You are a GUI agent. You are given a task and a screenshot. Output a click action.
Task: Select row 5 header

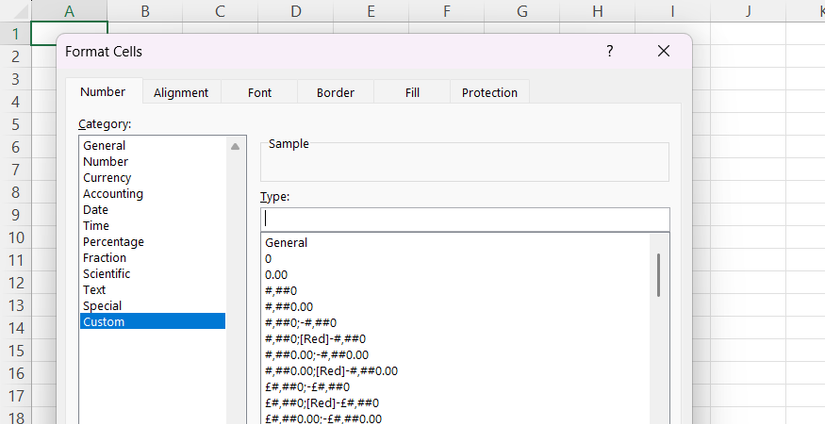click(x=16, y=124)
